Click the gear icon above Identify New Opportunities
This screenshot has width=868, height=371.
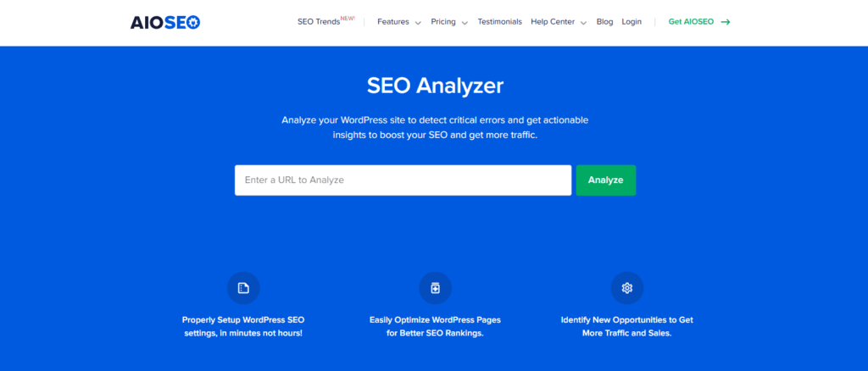627,288
